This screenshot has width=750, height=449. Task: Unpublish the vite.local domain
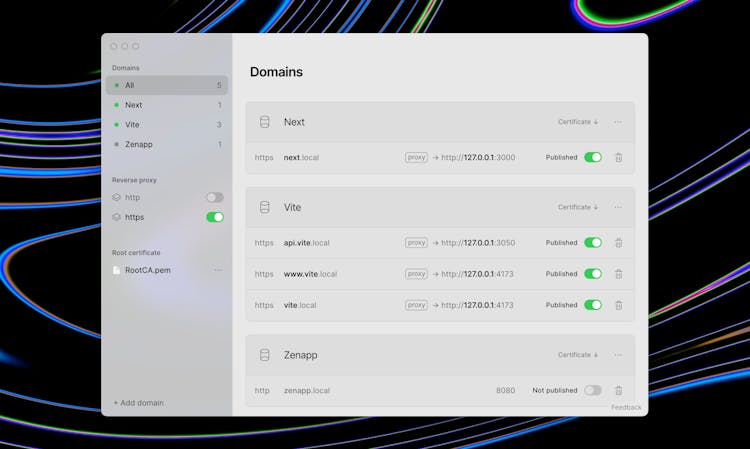point(593,305)
